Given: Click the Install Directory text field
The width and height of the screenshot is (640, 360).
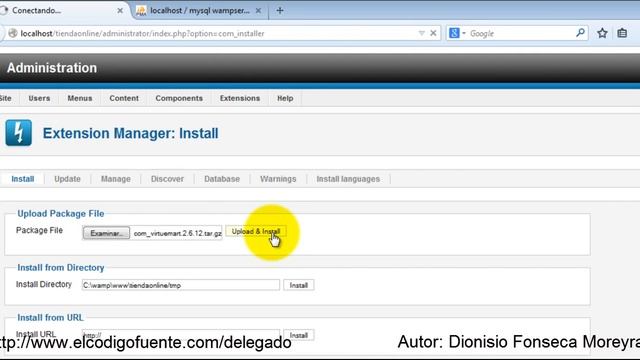Looking at the screenshot, I should coord(180,285).
